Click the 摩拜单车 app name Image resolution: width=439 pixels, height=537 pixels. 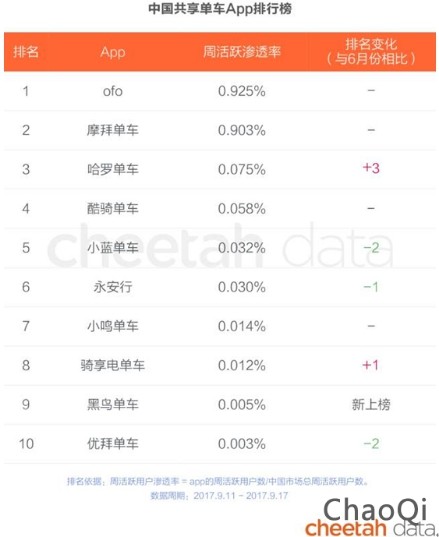click(113, 130)
